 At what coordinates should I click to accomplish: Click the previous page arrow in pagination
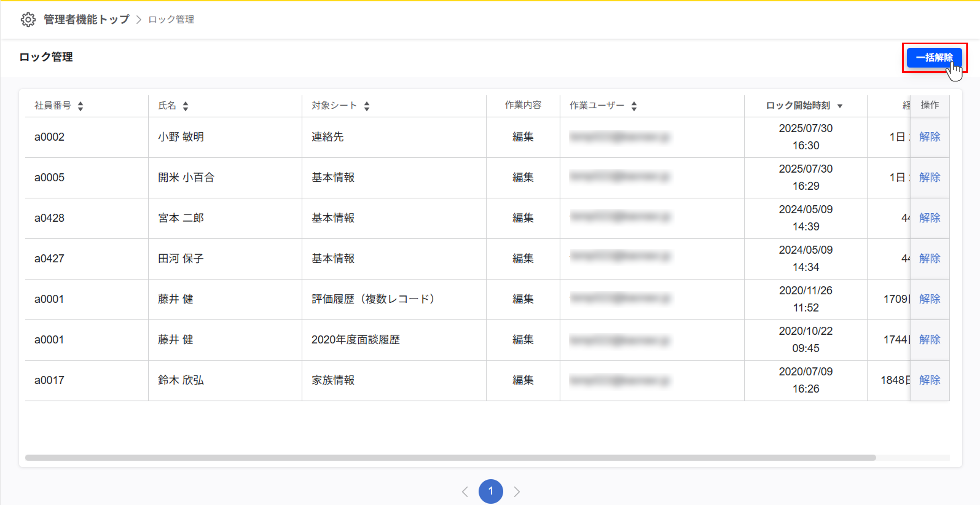tap(465, 491)
